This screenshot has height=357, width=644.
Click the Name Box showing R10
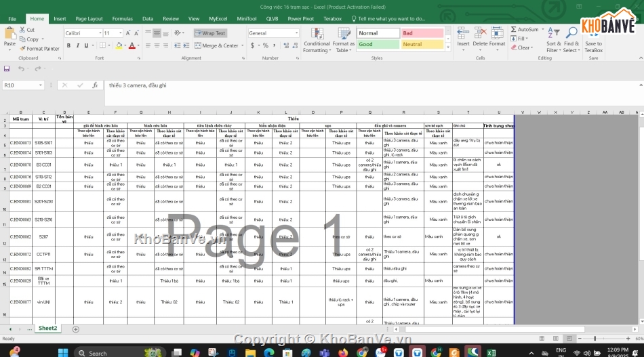(23, 85)
